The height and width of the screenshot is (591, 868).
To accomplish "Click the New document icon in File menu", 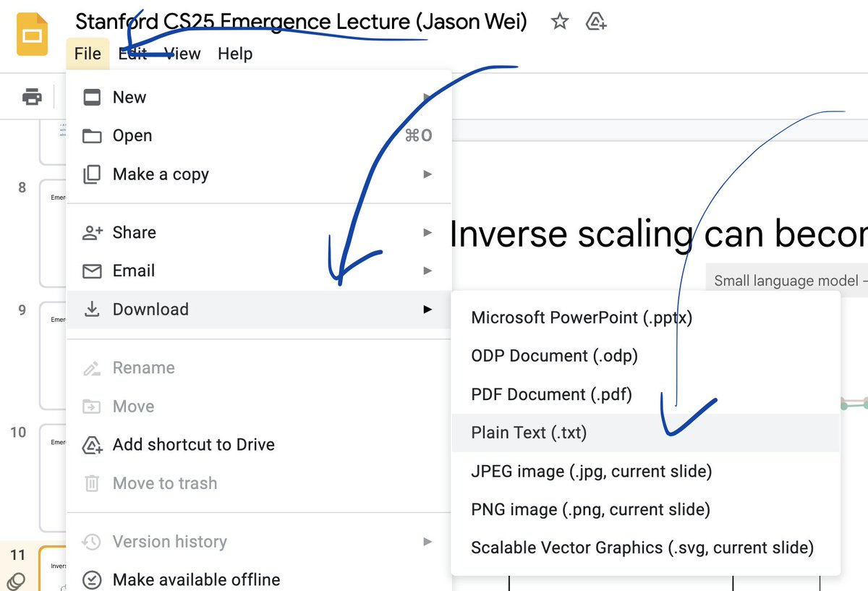I will point(91,96).
